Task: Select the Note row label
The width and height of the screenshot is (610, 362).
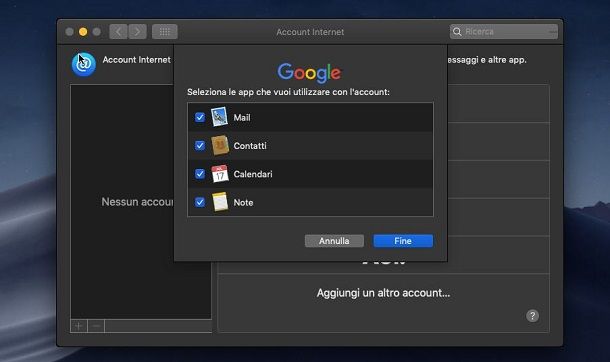Action: point(243,203)
